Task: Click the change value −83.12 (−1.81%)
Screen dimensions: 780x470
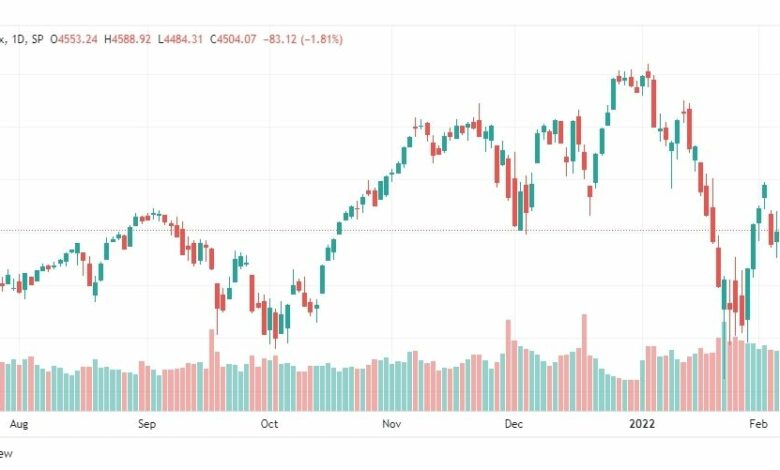Action: 302,39
